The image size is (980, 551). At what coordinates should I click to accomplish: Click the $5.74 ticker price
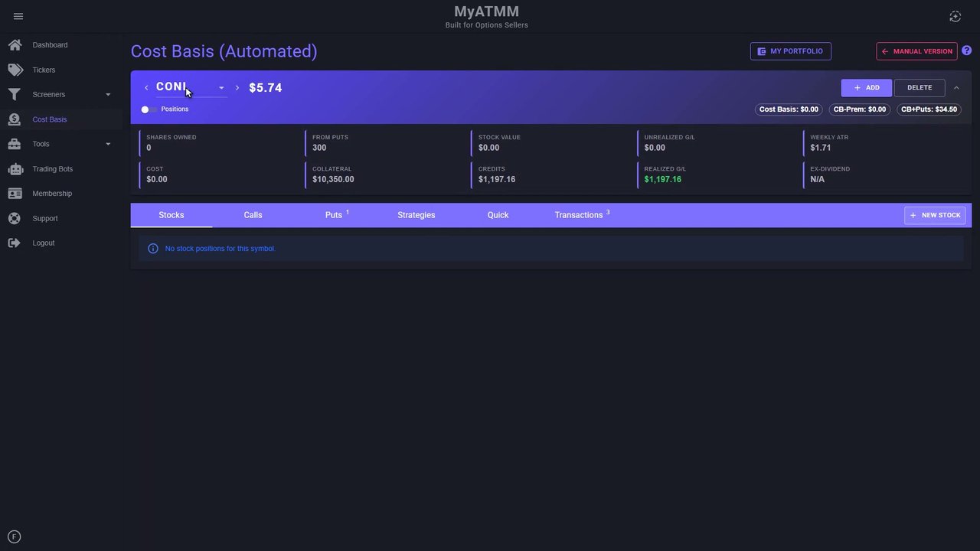click(266, 88)
